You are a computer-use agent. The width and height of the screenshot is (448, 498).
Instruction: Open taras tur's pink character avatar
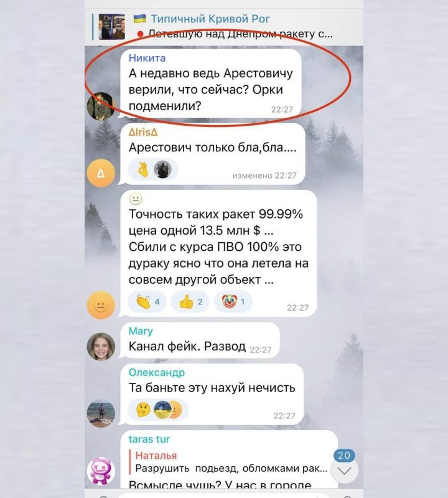101,471
